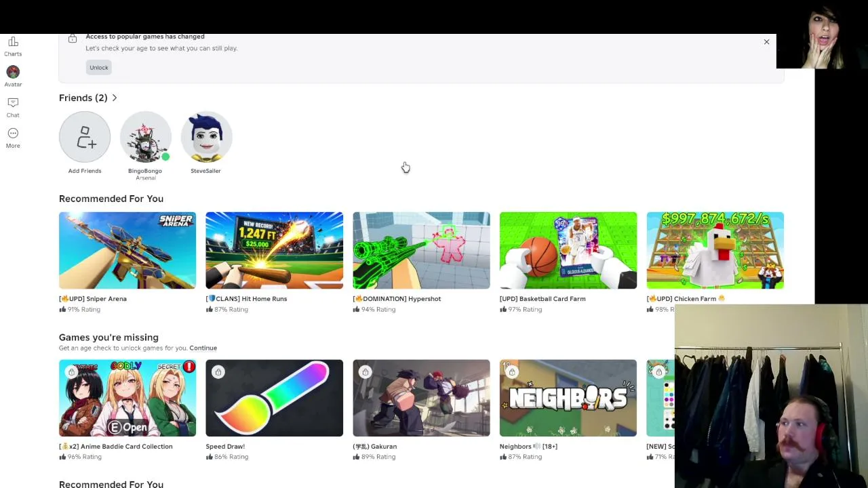Screen dimensions: 868x488
Task: Click the thumbs-up icon beside Hit Home Runs' rating
Action: click(210, 309)
